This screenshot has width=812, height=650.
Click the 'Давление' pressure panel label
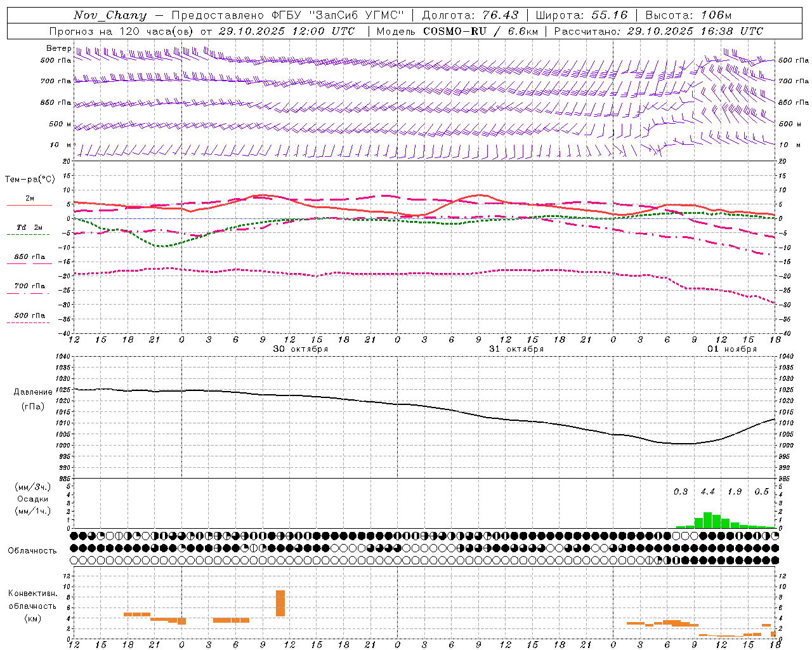pos(33,392)
